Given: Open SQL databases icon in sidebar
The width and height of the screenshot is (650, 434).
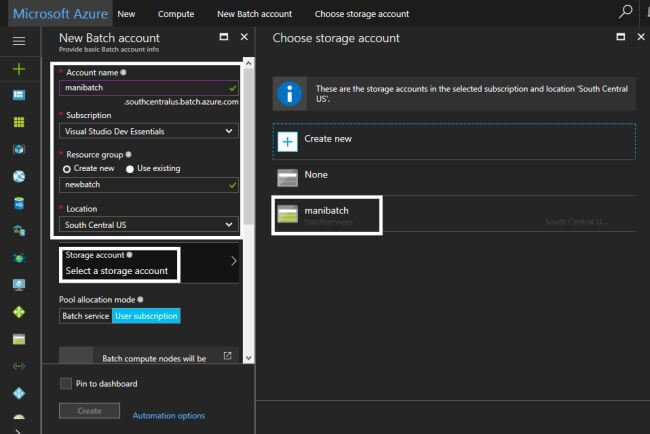Looking at the screenshot, I should point(19,204).
